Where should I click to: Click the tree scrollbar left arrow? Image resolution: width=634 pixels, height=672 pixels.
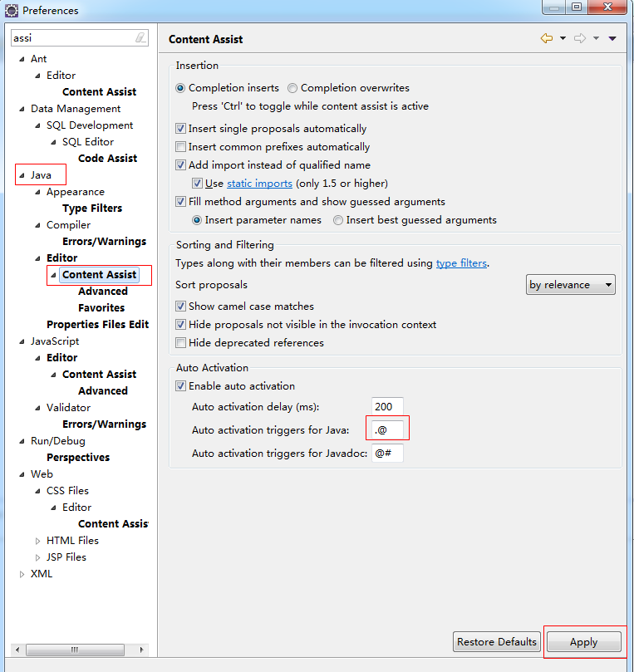pyautogui.click(x=17, y=650)
